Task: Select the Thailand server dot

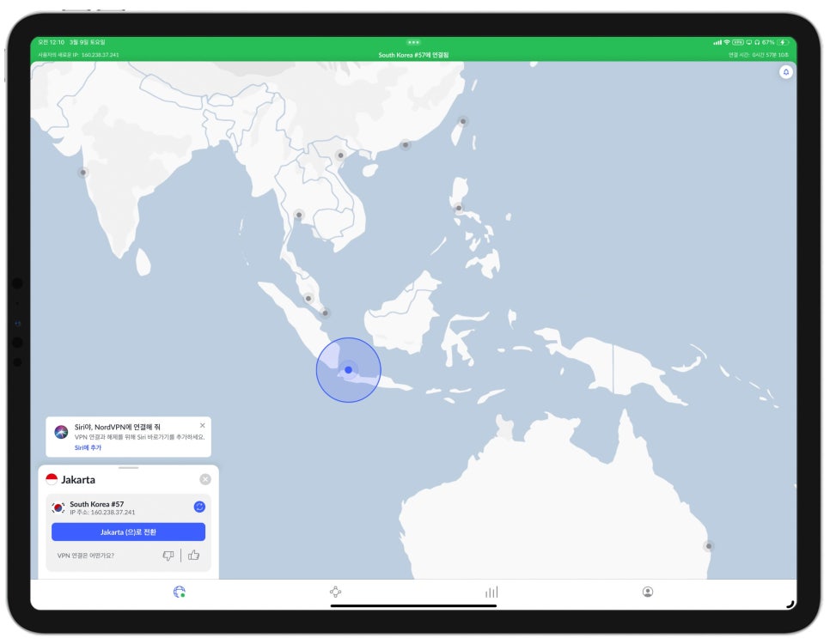Action: pos(298,215)
